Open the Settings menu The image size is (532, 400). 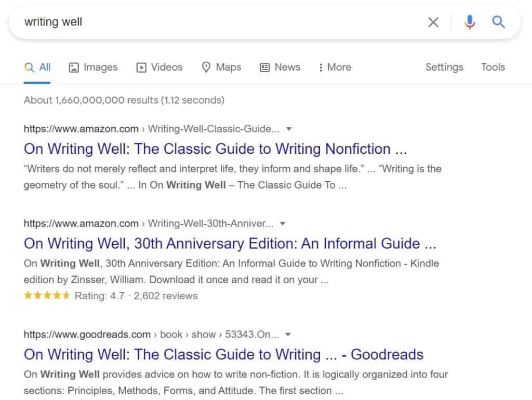pyautogui.click(x=444, y=67)
